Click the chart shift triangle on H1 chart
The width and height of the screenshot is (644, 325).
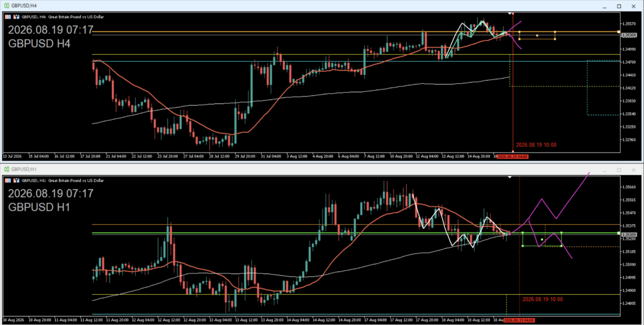click(509, 177)
